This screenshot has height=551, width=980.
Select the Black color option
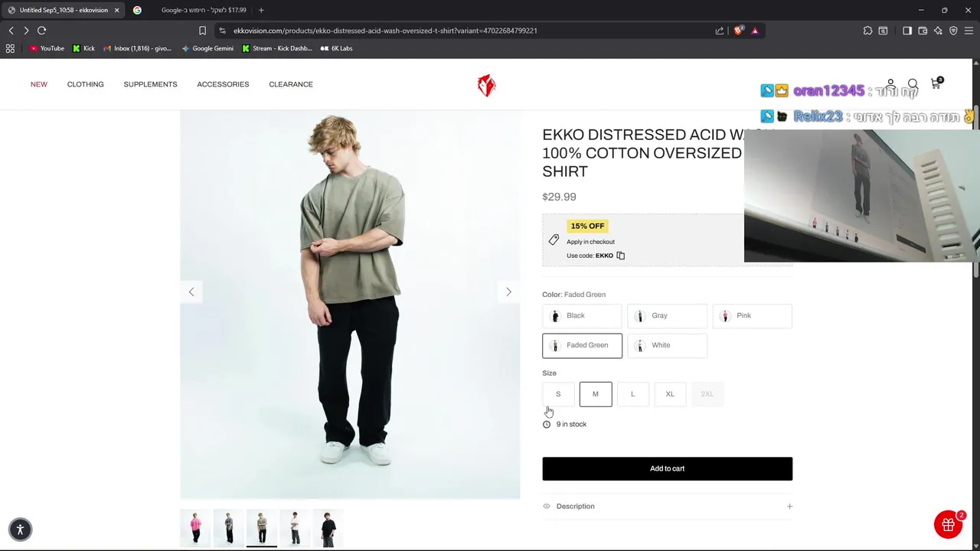pos(582,315)
